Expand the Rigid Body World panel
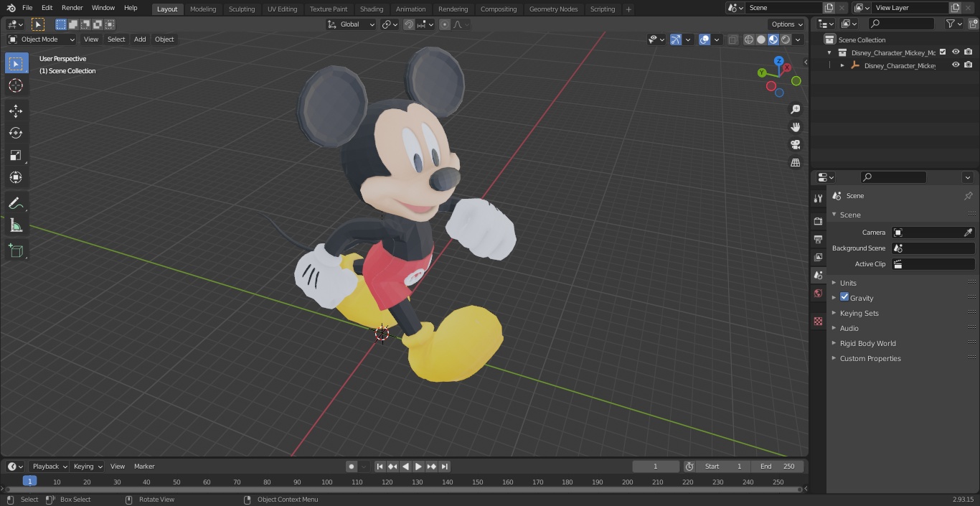The width and height of the screenshot is (980, 506). point(867,343)
